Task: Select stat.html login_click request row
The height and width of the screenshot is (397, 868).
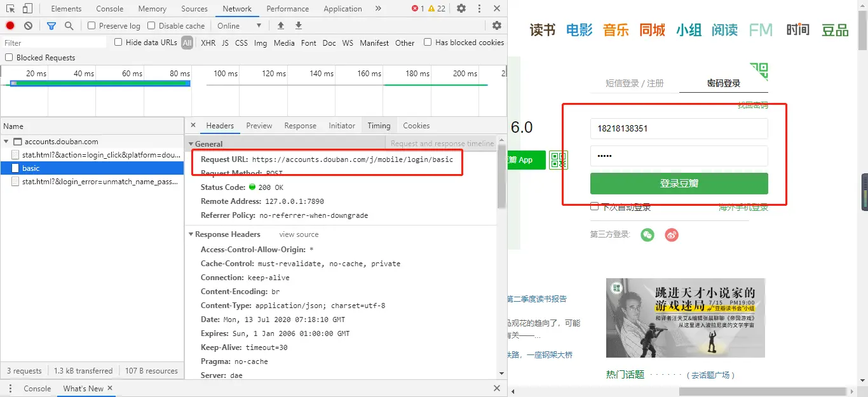Action: point(92,155)
